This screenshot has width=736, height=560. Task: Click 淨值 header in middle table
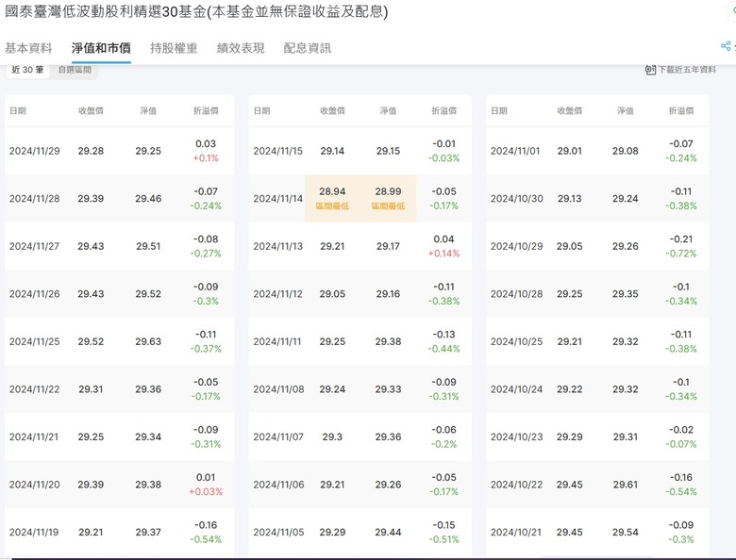pos(388,110)
